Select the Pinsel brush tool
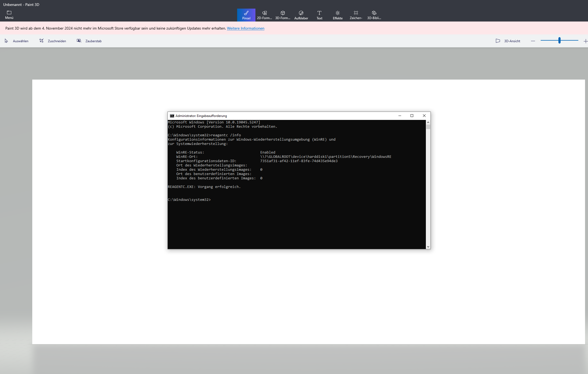 [x=246, y=15]
